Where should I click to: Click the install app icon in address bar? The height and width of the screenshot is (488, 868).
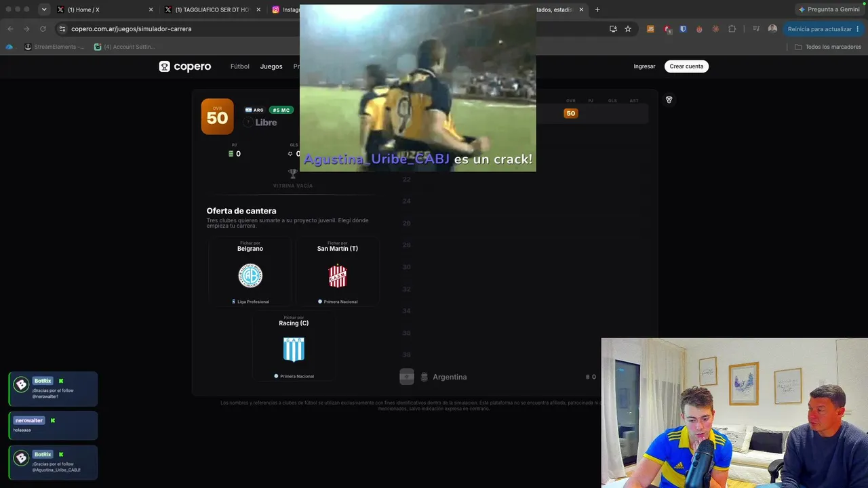(x=613, y=29)
